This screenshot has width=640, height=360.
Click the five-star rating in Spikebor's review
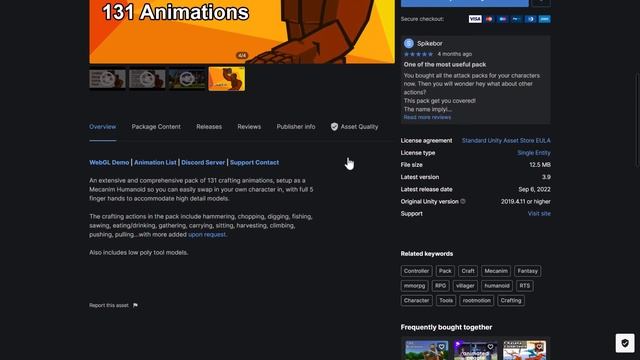click(418, 54)
